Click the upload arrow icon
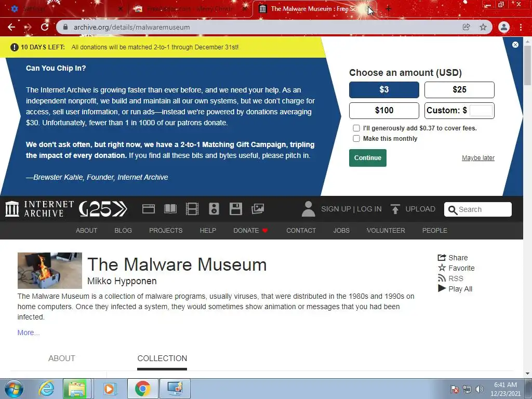 [395, 209]
